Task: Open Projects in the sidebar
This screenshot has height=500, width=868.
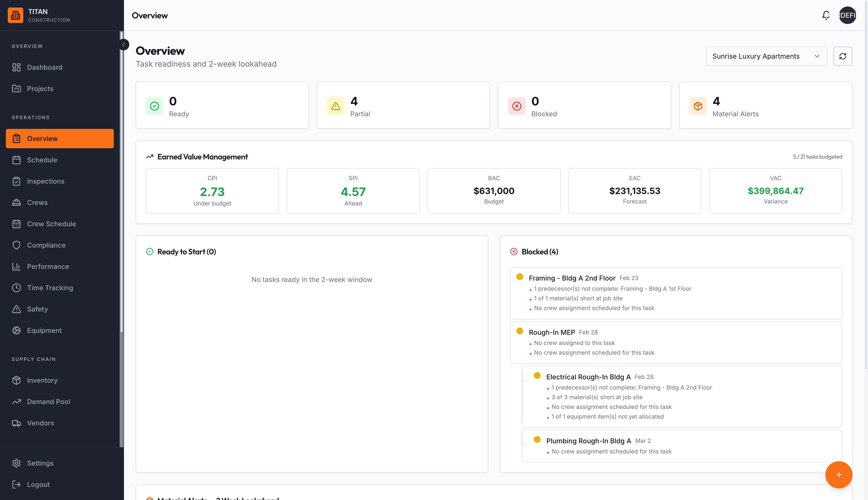Action: tap(60, 89)
